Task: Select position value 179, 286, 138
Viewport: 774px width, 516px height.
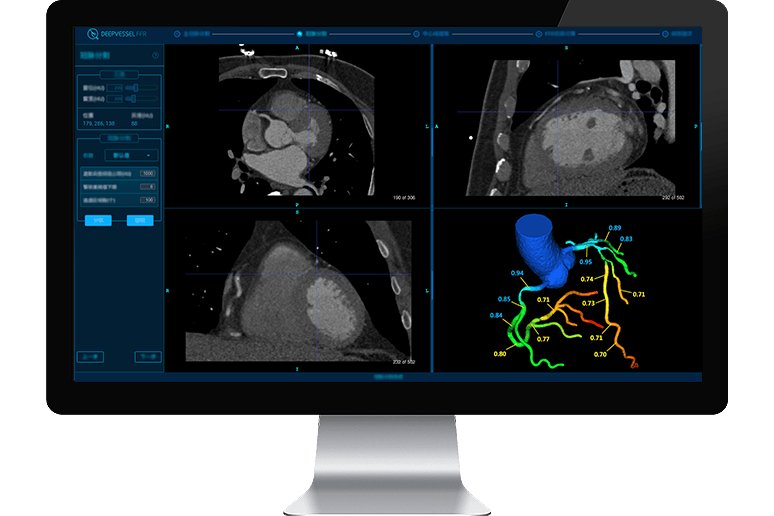Action: (99, 123)
